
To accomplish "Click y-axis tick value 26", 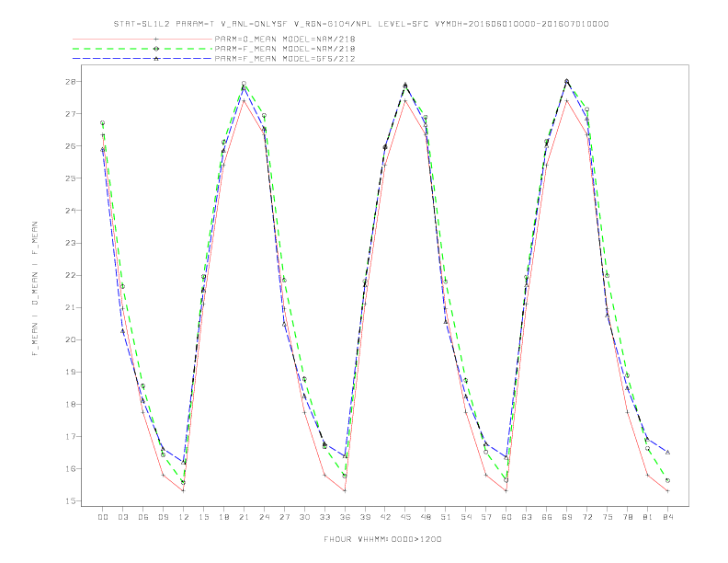I will tap(70, 146).
